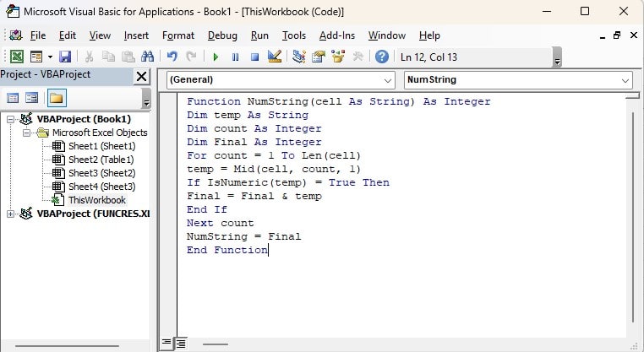Toggle Folders view in Project pane
This screenshot has width=644, height=352.
pyautogui.click(x=57, y=98)
